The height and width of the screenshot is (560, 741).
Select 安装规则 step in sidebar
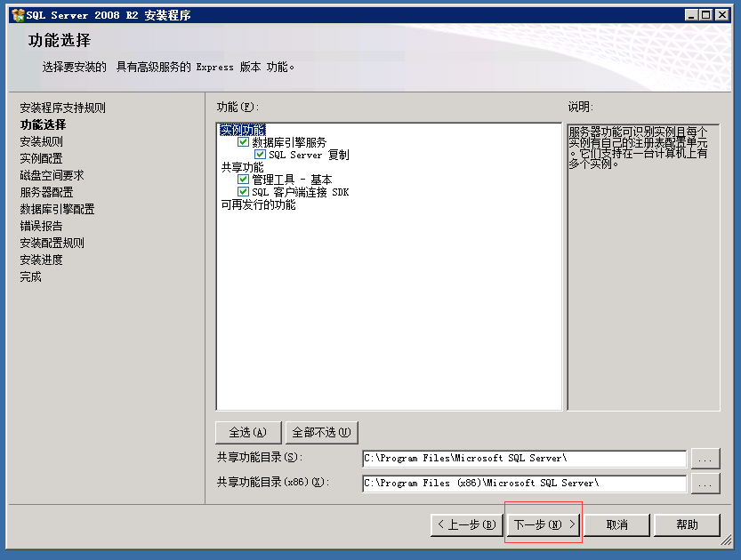click(x=41, y=141)
